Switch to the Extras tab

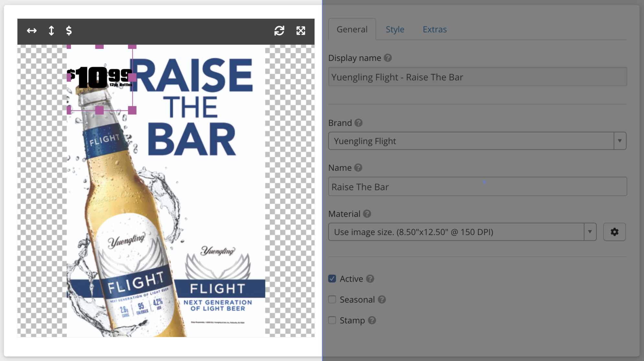pyautogui.click(x=435, y=29)
